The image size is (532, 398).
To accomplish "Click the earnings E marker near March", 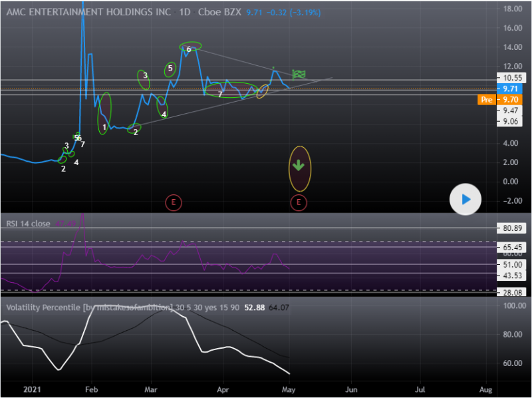I will click(174, 202).
